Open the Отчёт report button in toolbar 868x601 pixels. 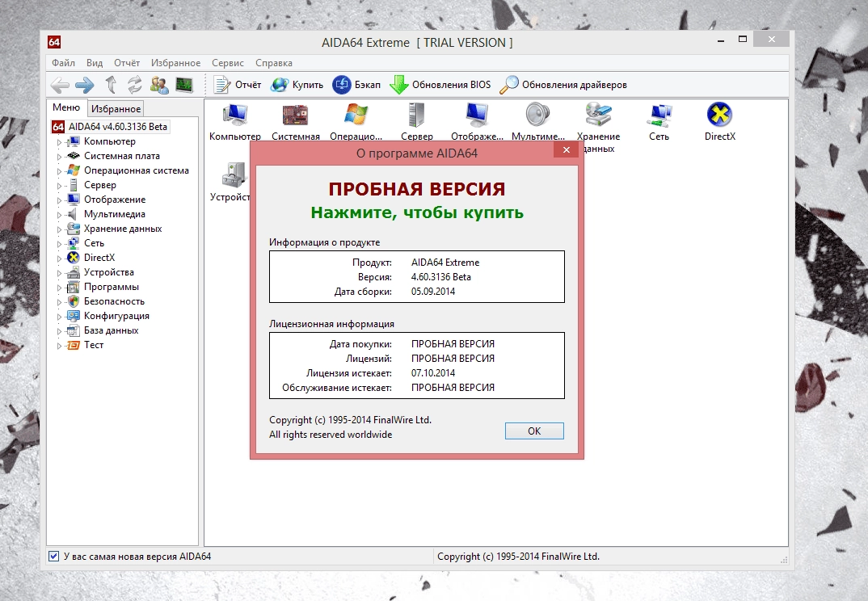[x=238, y=85]
